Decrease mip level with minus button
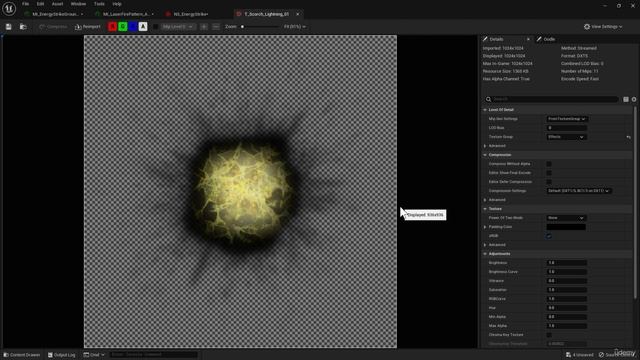This screenshot has width=640, height=360. (x=216, y=27)
